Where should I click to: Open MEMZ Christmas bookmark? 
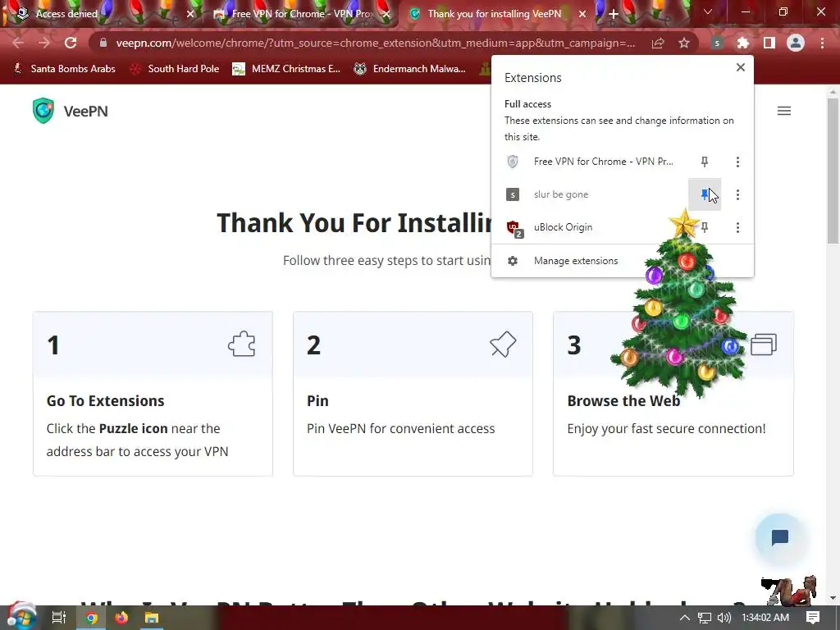coord(286,69)
